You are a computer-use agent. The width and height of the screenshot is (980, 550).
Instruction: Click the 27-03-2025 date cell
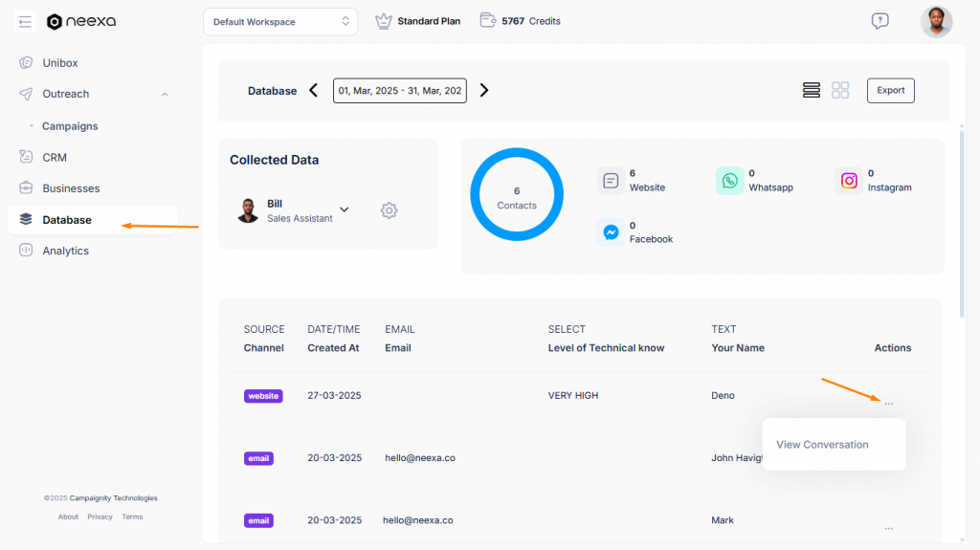pyautogui.click(x=334, y=396)
